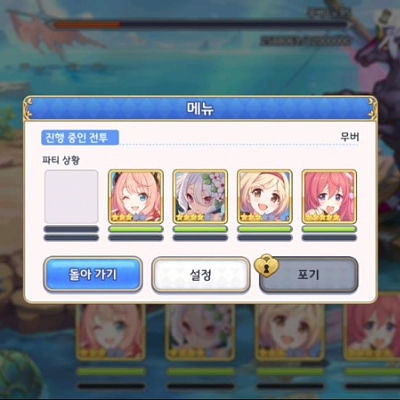Click the dark TP bar under white-haired character

[200, 238]
